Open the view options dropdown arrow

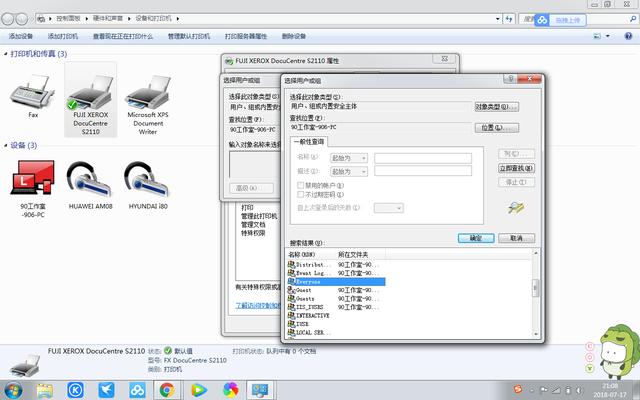click(x=608, y=36)
